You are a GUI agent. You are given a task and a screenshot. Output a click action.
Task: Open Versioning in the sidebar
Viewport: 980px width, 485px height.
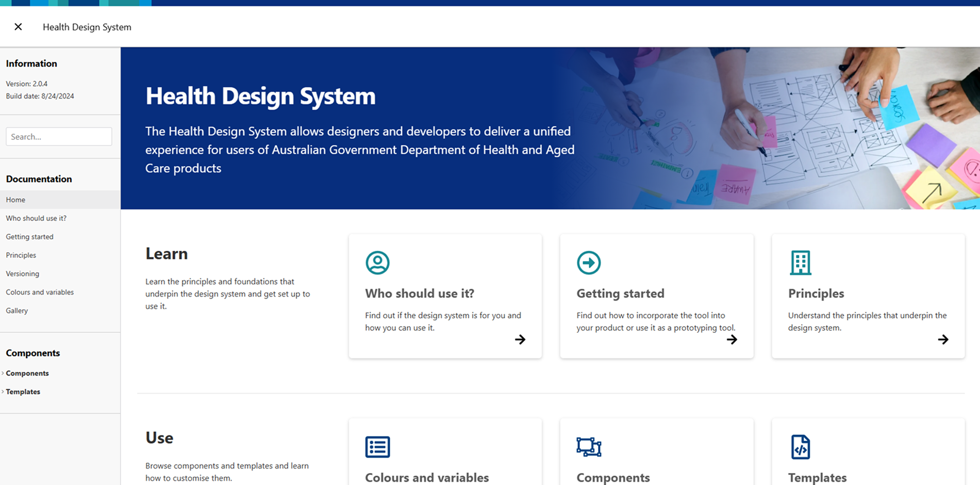[x=60, y=274]
